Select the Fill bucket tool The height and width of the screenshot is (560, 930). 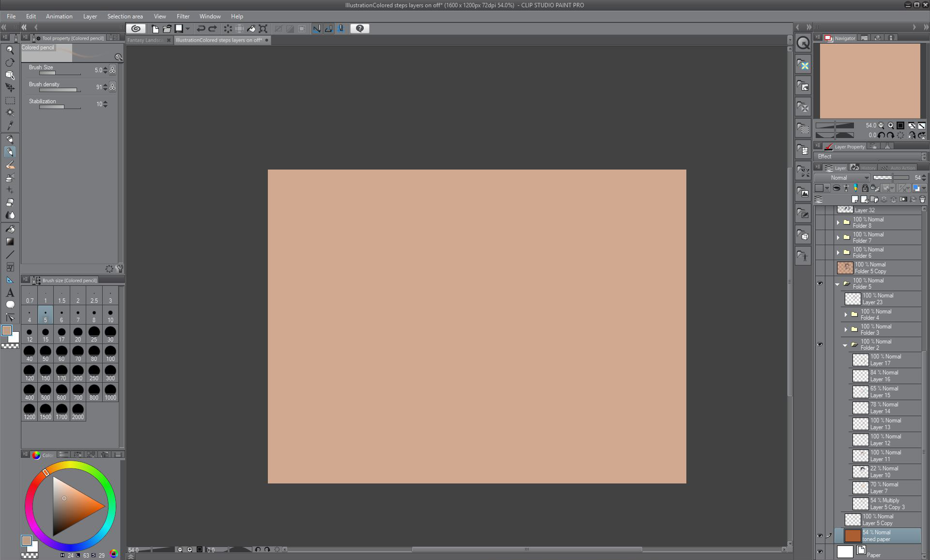coord(10,229)
